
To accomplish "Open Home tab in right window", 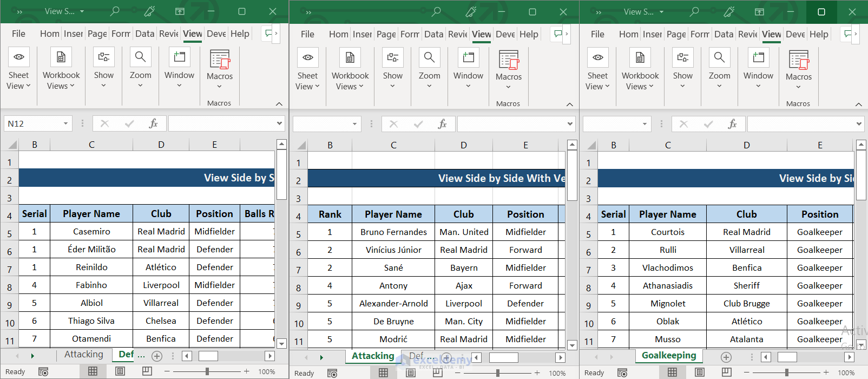I will coord(628,34).
